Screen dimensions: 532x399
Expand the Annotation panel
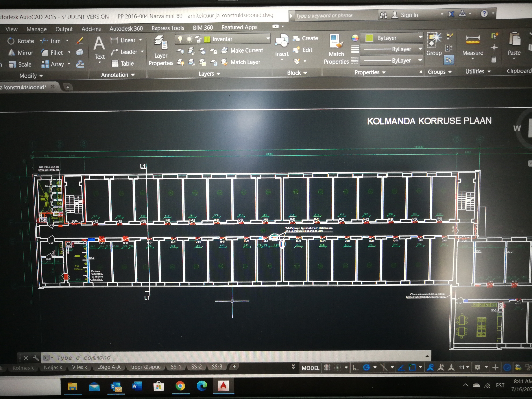click(118, 75)
